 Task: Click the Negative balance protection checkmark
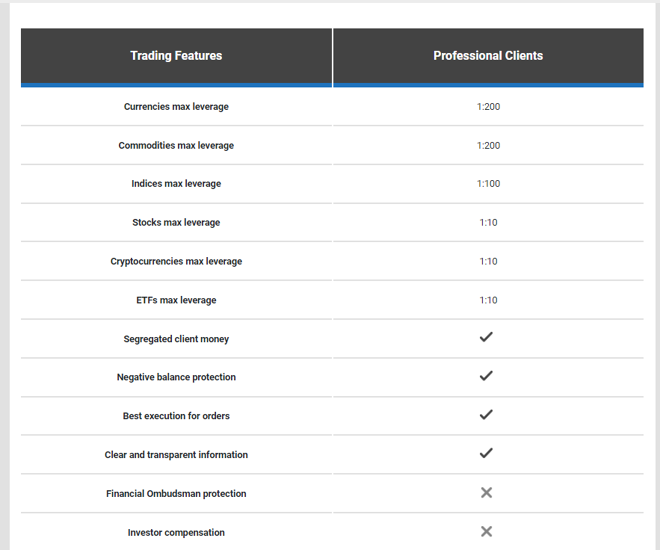(x=486, y=376)
